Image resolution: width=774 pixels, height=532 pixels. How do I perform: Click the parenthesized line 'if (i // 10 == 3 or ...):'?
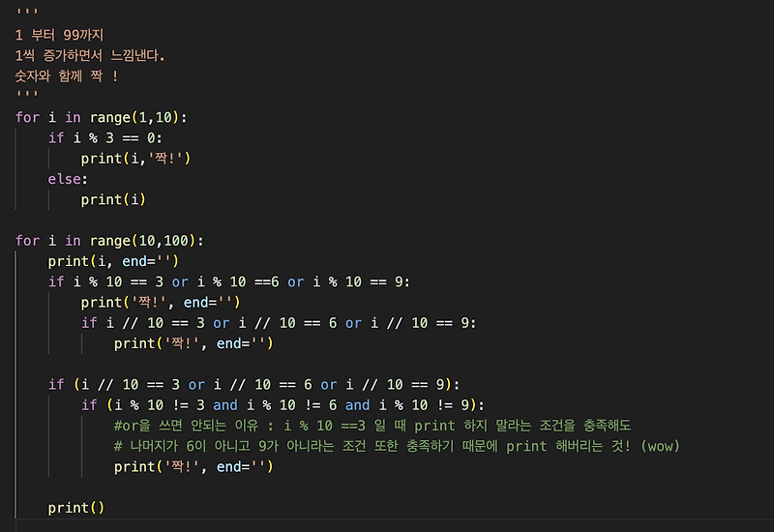tap(253, 384)
